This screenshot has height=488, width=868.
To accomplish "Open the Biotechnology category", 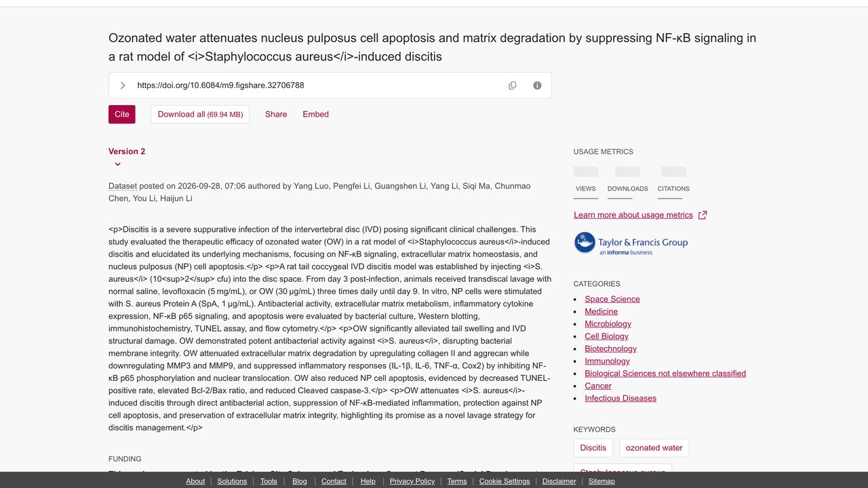I will point(611,348).
